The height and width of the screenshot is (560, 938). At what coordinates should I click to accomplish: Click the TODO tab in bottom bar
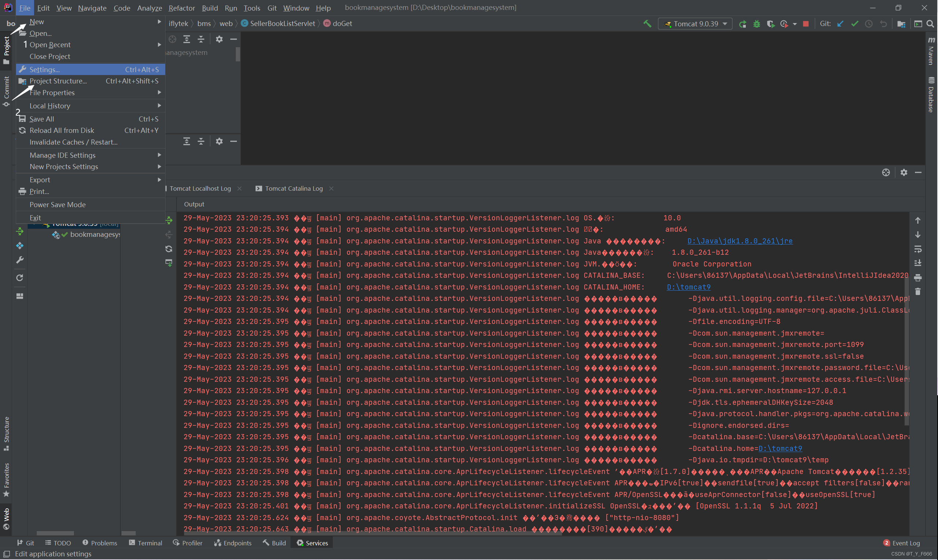(62, 543)
